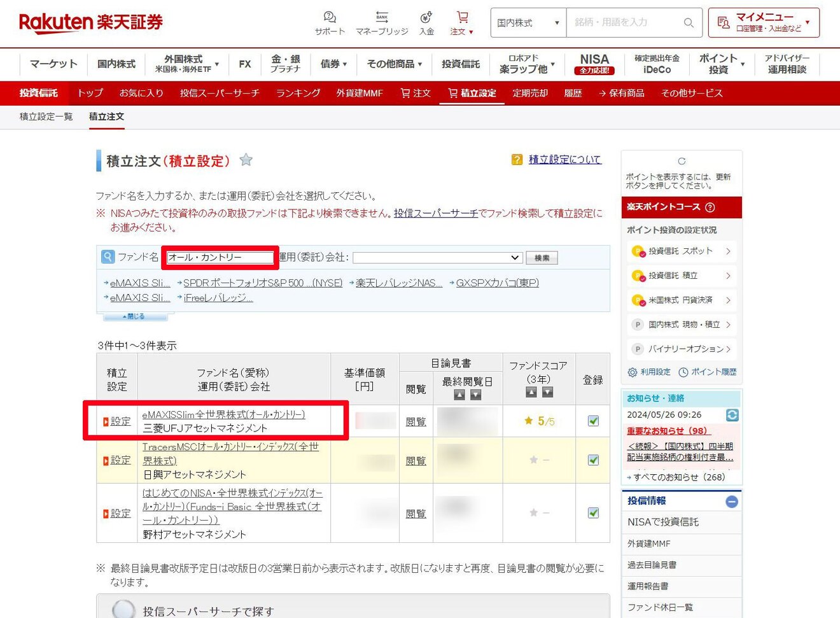The height and width of the screenshot is (618, 840).
Task: Click 閲覧 prospectus for はじめてのNISA fund
Action: click(416, 514)
